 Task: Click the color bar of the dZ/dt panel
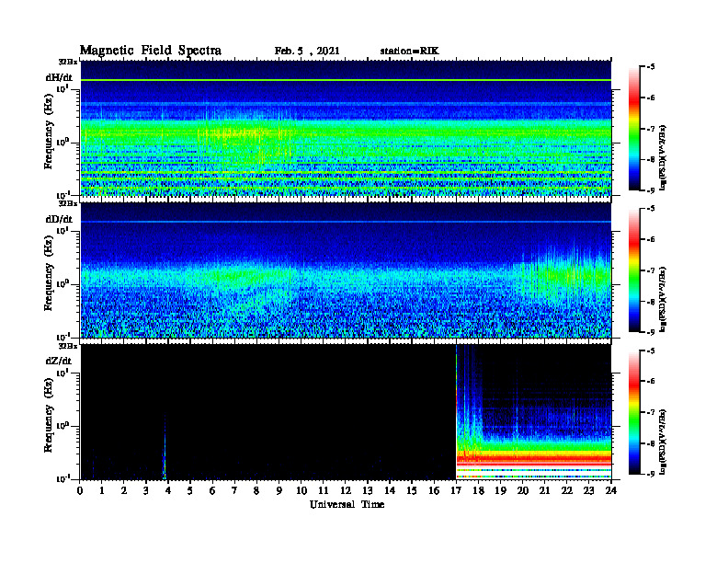[634, 412]
